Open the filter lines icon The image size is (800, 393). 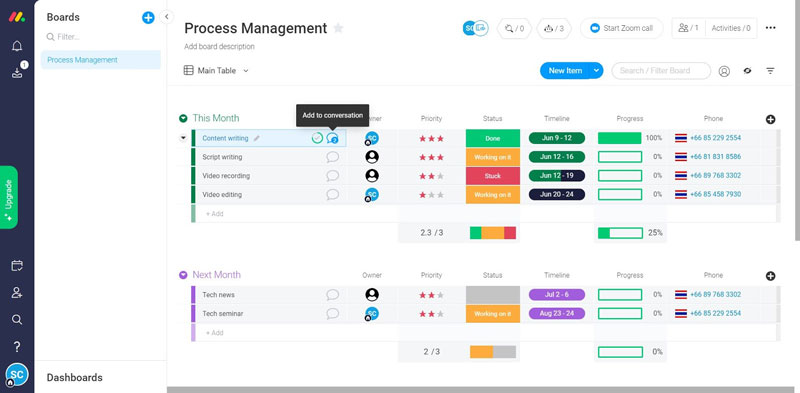click(770, 71)
